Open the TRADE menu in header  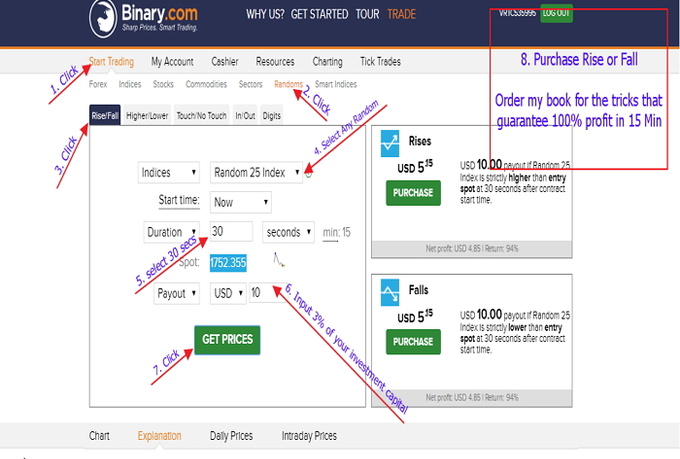(x=401, y=14)
